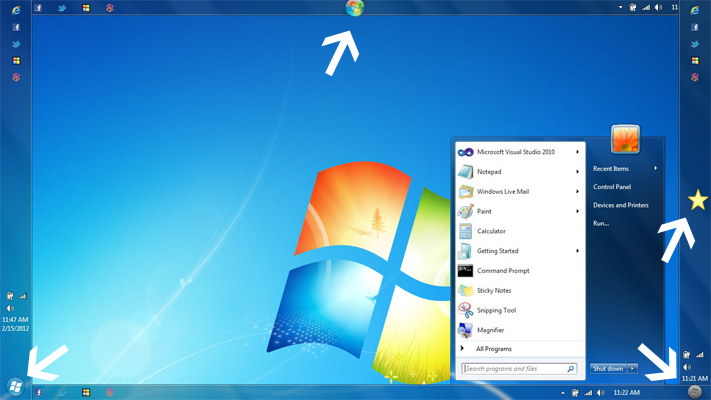711x400 pixels.
Task: Open volume control on the left taskbar
Action: tap(10, 308)
